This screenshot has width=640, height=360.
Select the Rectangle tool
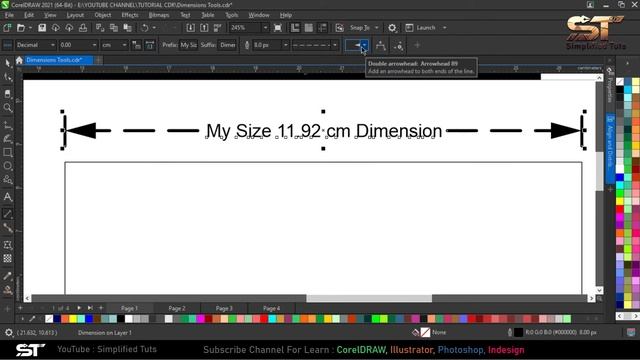8,153
